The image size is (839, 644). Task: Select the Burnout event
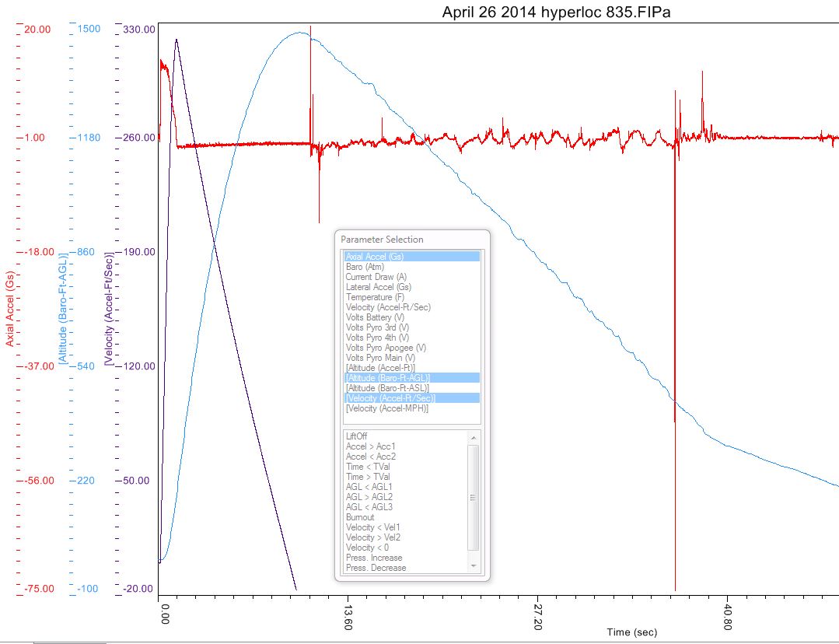[360, 517]
